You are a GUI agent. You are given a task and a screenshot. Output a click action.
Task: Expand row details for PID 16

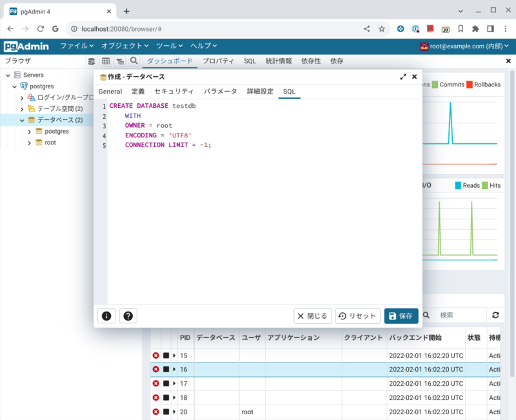(174, 370)
